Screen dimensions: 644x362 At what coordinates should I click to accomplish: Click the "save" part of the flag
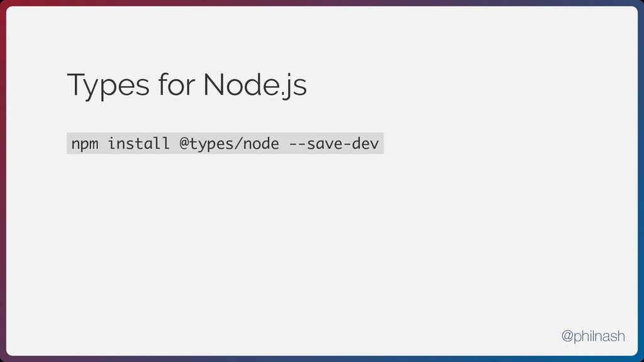click(325, 144)
